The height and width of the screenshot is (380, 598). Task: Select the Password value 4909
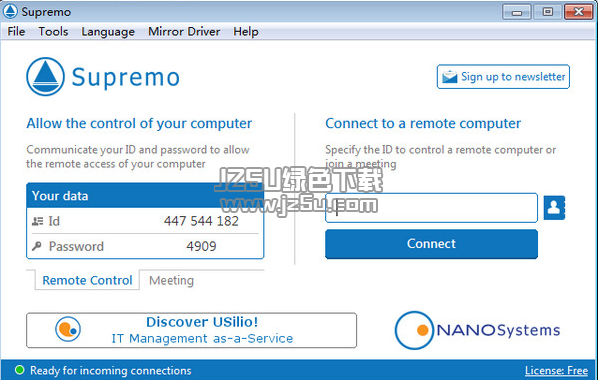click(201, 246)
